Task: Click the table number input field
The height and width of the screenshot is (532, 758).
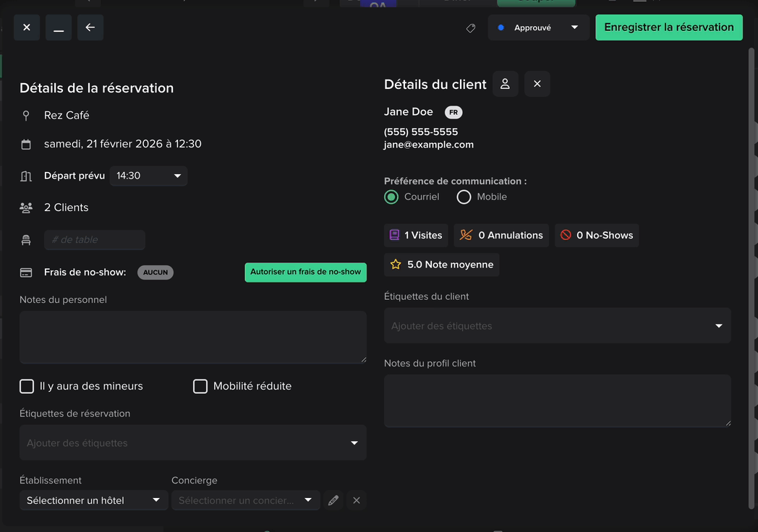Action: (x=95, y=240)
